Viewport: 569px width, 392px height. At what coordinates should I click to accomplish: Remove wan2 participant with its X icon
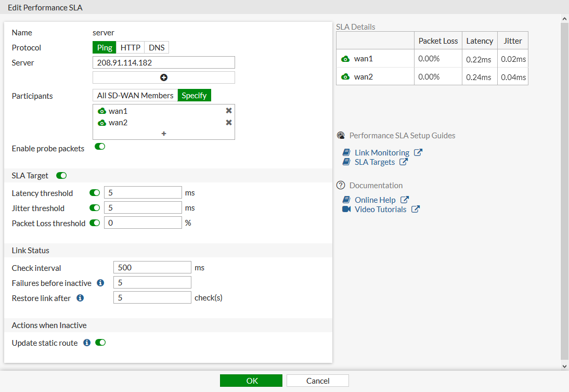click(228, 122)
